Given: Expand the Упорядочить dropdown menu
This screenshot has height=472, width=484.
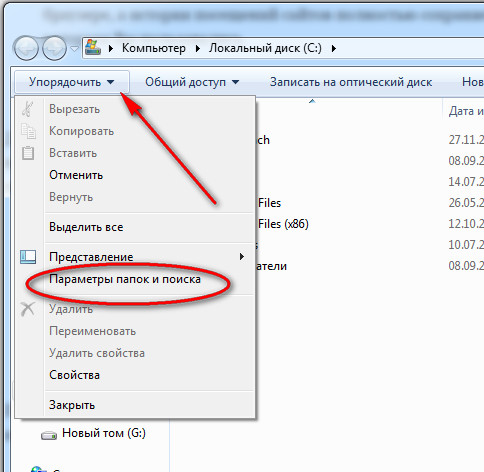Looking at the screenshot, I should (72, 82).
